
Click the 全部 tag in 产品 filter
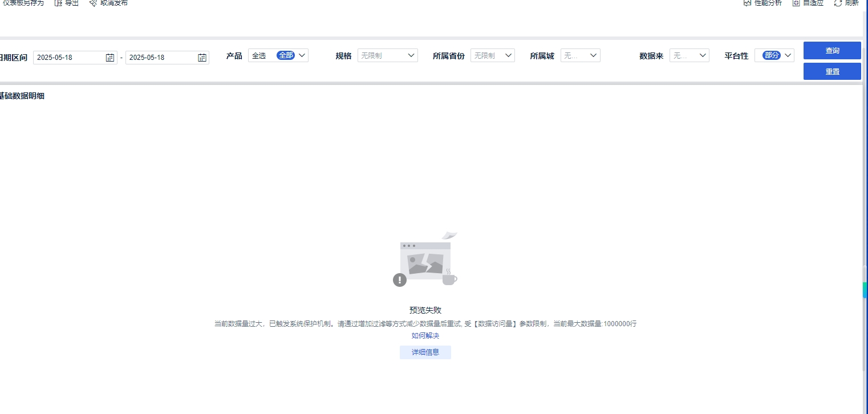pyautogui.click(x=286, y=55)
